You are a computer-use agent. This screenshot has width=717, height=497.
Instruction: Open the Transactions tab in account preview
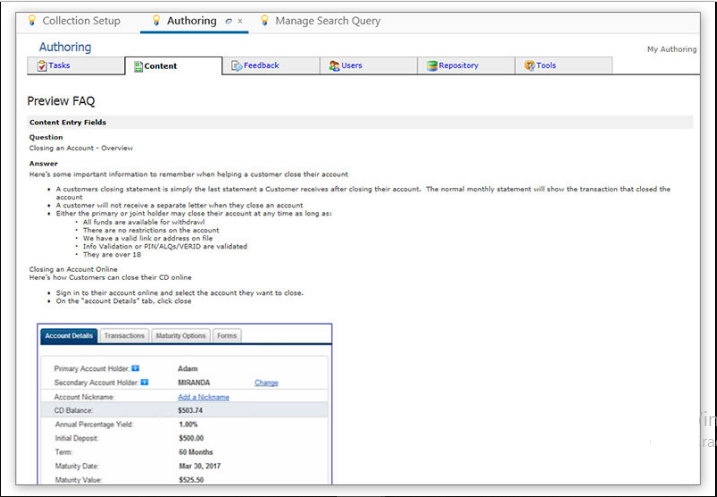(x=125, y=336)
